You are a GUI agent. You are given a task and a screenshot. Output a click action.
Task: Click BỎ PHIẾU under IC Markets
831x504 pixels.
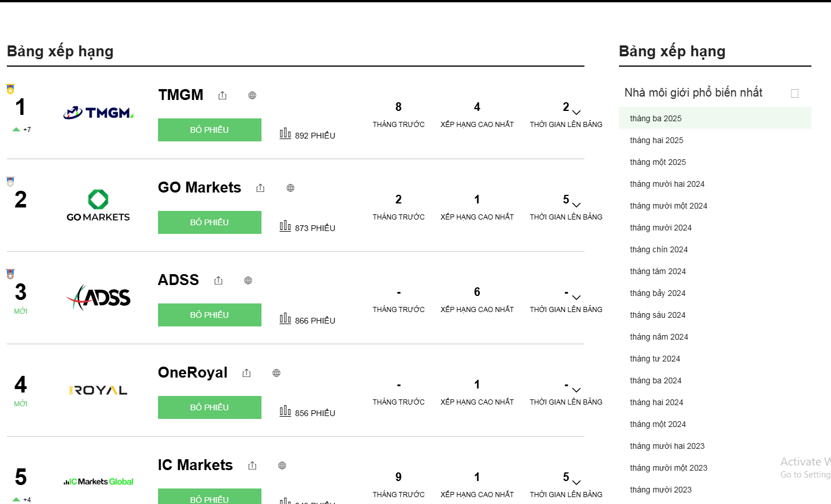coord(210,497)
